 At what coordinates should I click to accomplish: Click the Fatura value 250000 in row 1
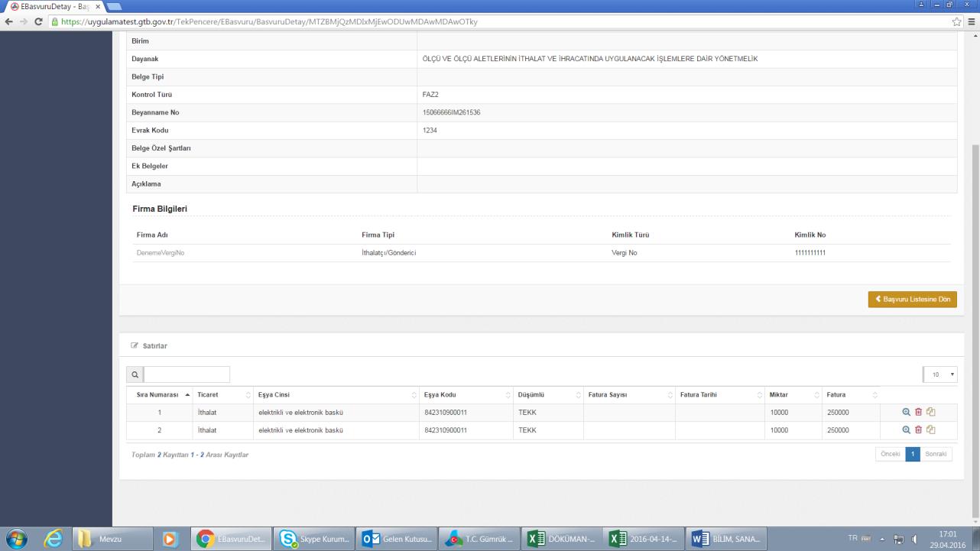tap(838, 412)
